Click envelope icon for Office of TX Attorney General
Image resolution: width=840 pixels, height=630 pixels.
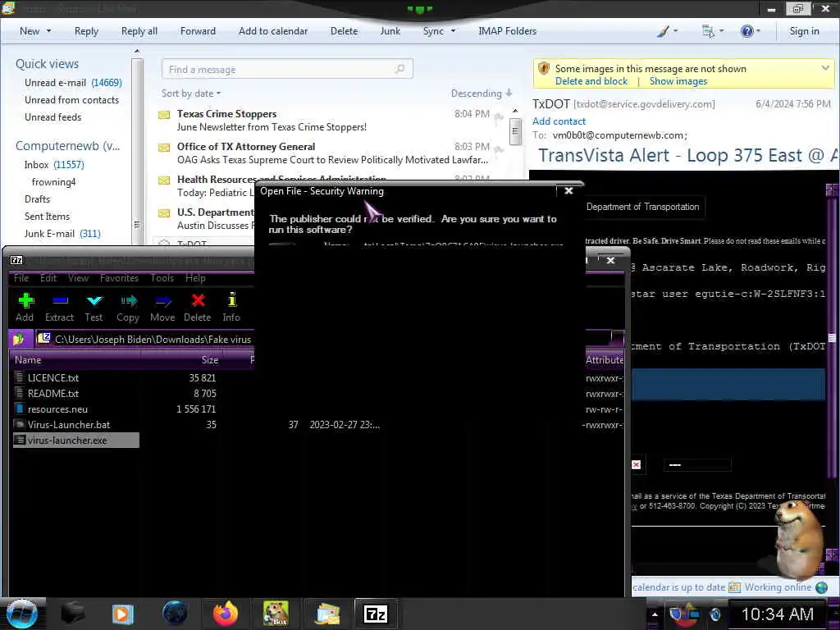[x=164, y=148]
